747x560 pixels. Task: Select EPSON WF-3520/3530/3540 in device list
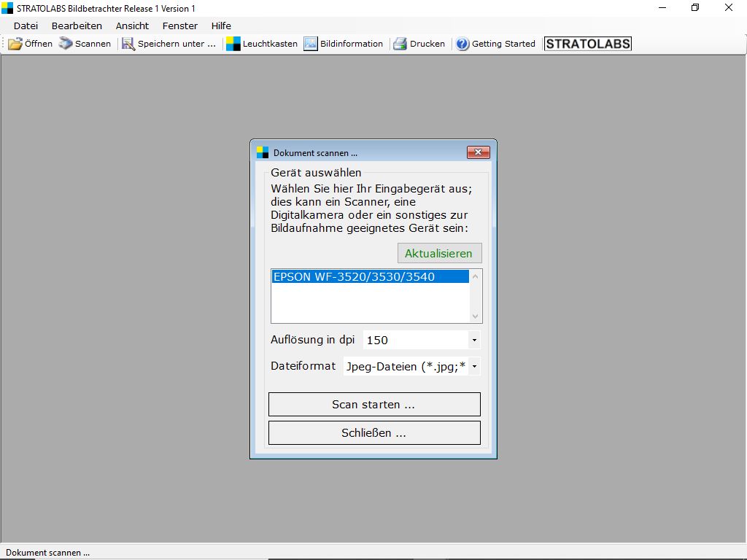point(371,276)
